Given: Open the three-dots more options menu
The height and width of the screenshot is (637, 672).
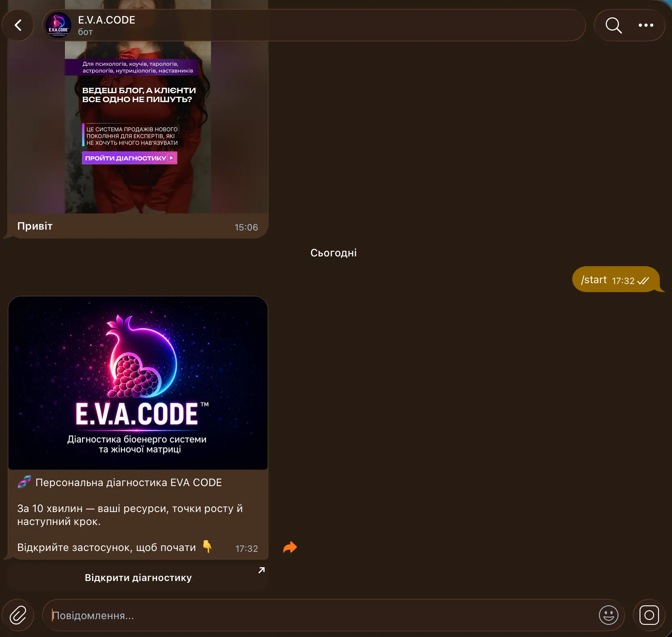Looking at the screenshot, I should tap(646, 25).
